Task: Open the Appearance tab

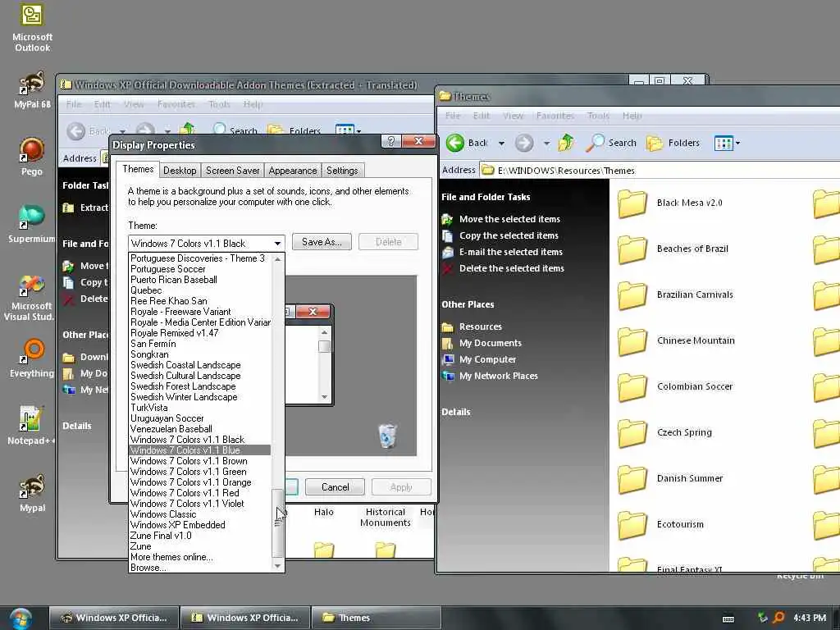Action: pos(293,171)
